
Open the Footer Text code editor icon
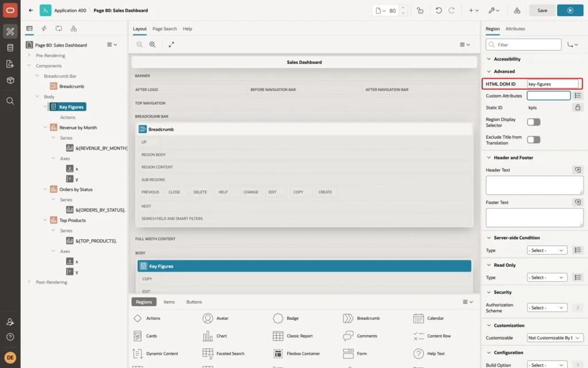click(578, 202)
